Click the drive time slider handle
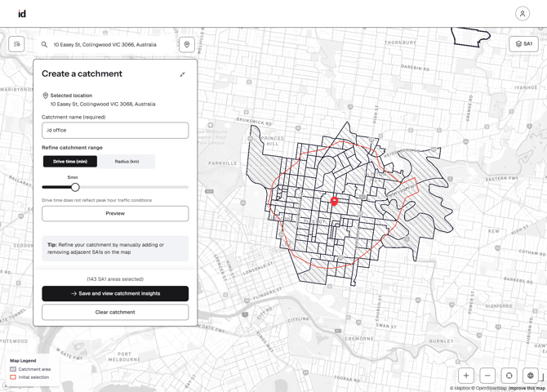The height and width of the screenshot is (392, 547). 75,188
